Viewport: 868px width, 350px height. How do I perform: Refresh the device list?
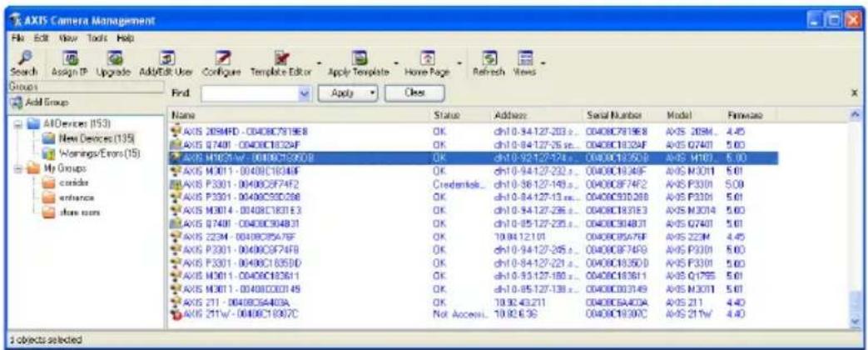tap(489, 64)
